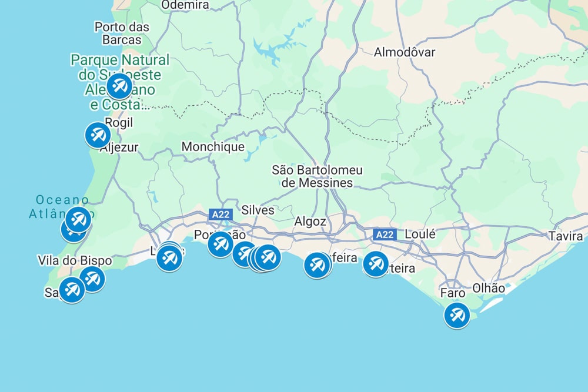
Task: Click beach marker beside Albufeira label
Action: point(317,265)
